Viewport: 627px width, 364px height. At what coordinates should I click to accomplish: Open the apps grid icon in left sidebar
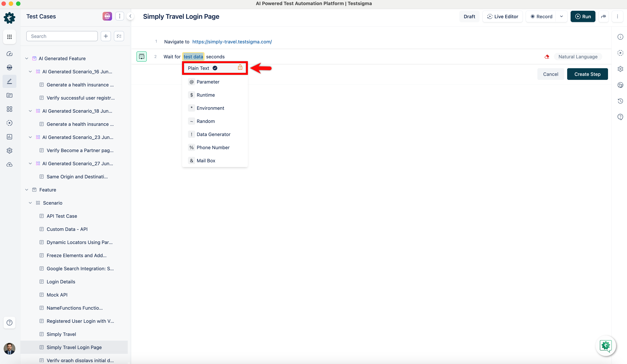(x=9, y=37)
